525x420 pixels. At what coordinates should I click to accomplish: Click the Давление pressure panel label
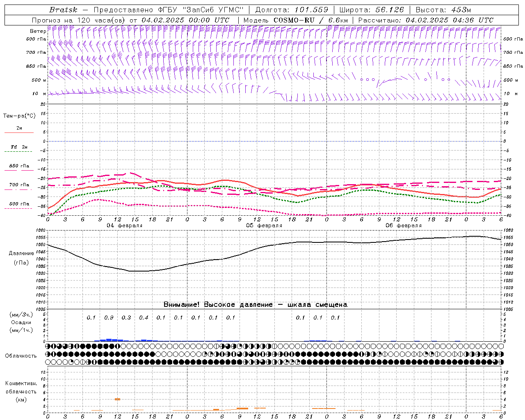[21, 253]
